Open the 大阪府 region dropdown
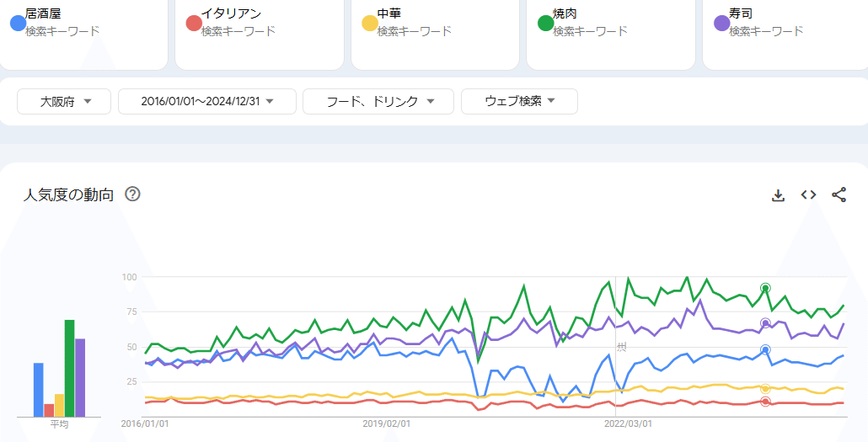This screenshot has height=442, width=868. point(64,101)
